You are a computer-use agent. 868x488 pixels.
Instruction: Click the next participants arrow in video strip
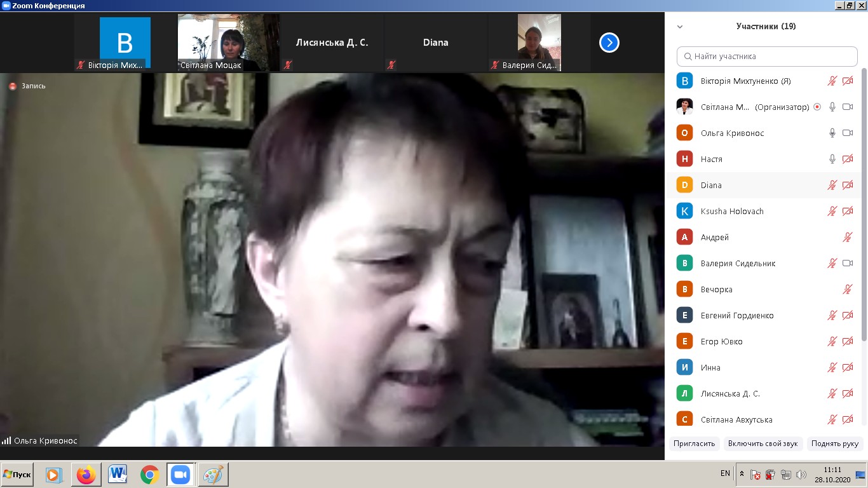click(609, 43)
